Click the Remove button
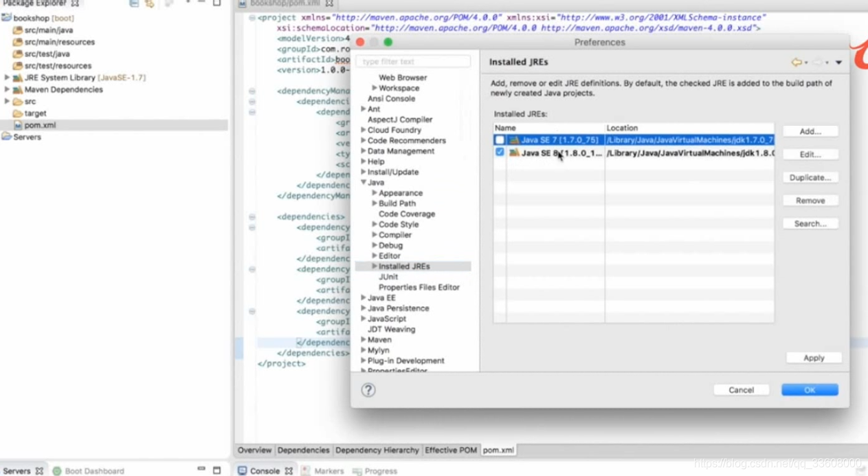The height and width of the screenshot is (476, 868). [810, 201]
